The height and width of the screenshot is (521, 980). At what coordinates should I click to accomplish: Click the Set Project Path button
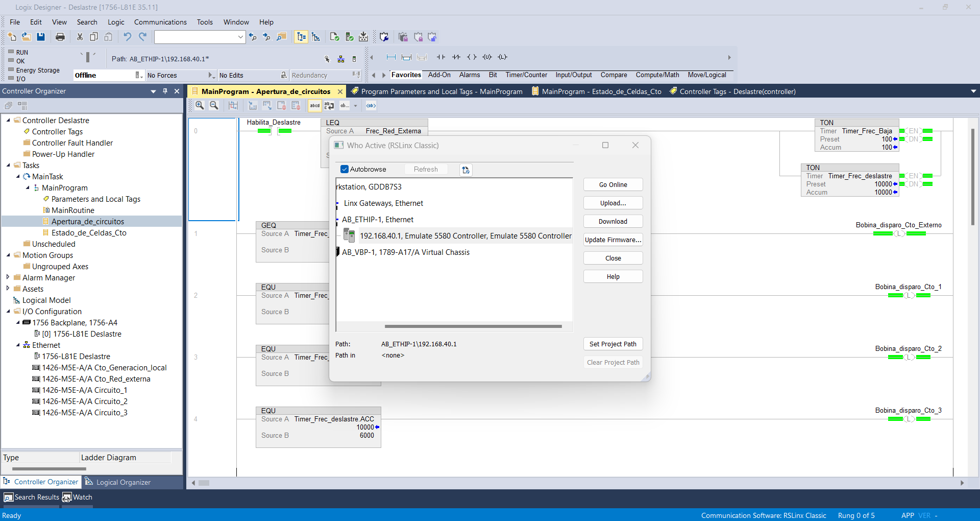point(613,344)
